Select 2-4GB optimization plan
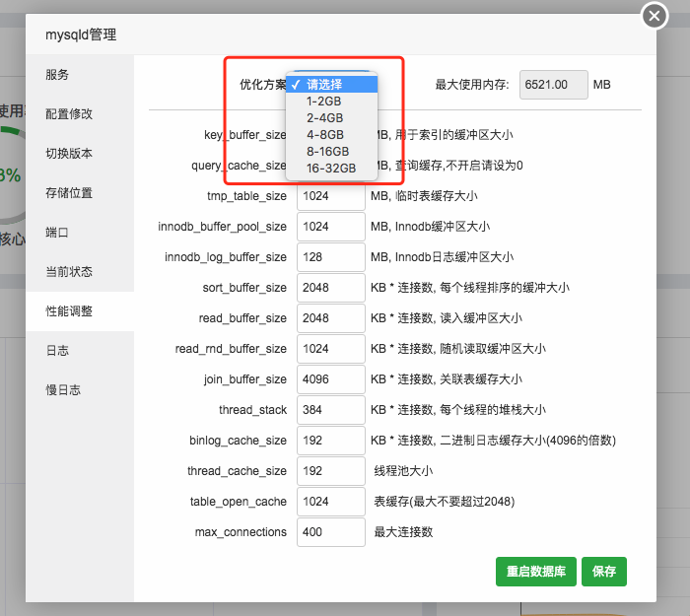 pos(332,118)
